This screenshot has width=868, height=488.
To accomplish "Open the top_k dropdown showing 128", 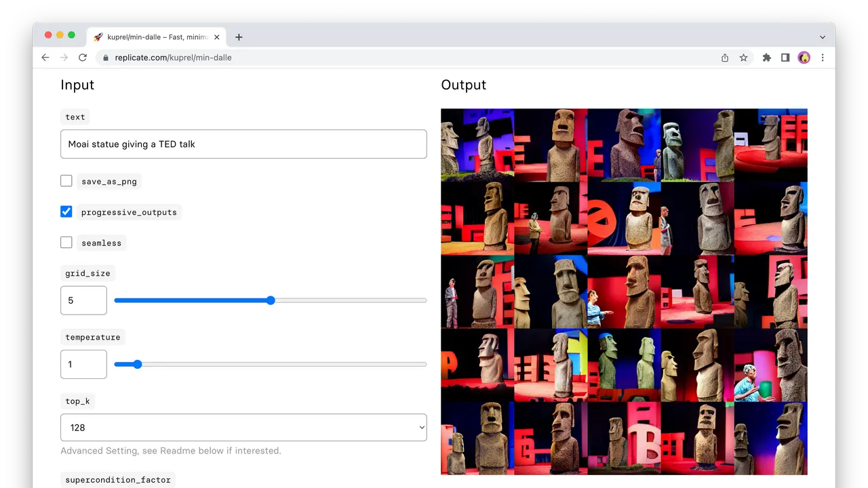I will [243, 428].
